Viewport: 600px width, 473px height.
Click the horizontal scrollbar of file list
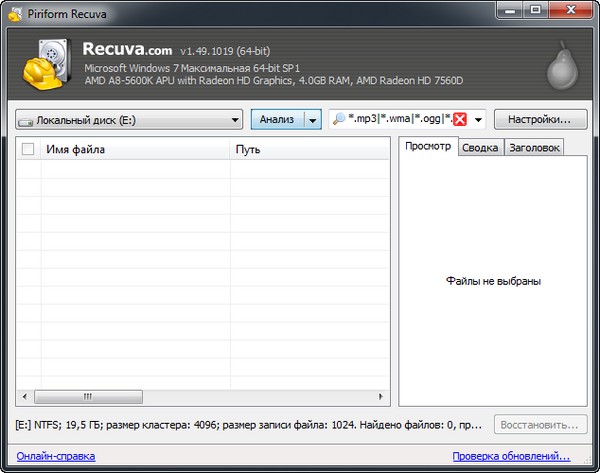click(200, 396)
